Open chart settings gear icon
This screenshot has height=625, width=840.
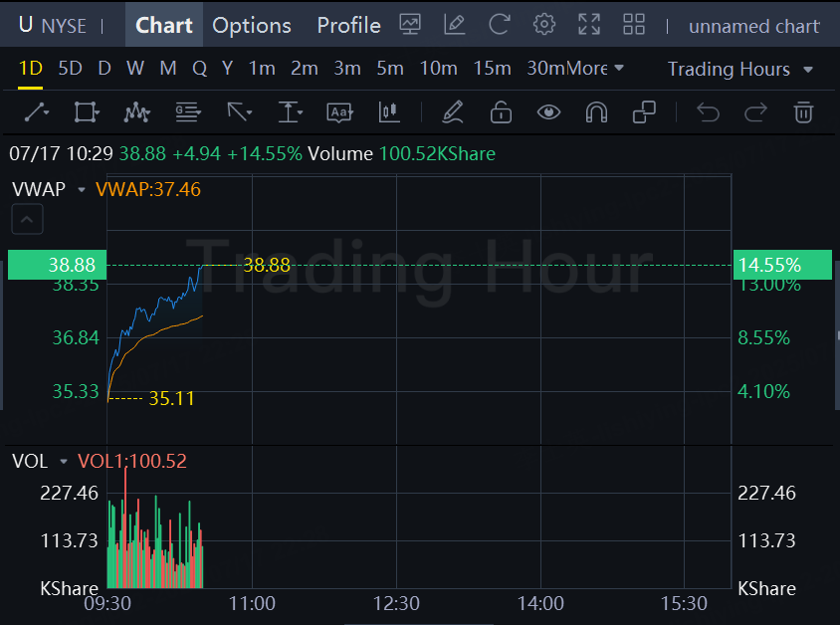pyautogui.click(x=543, y=25)
